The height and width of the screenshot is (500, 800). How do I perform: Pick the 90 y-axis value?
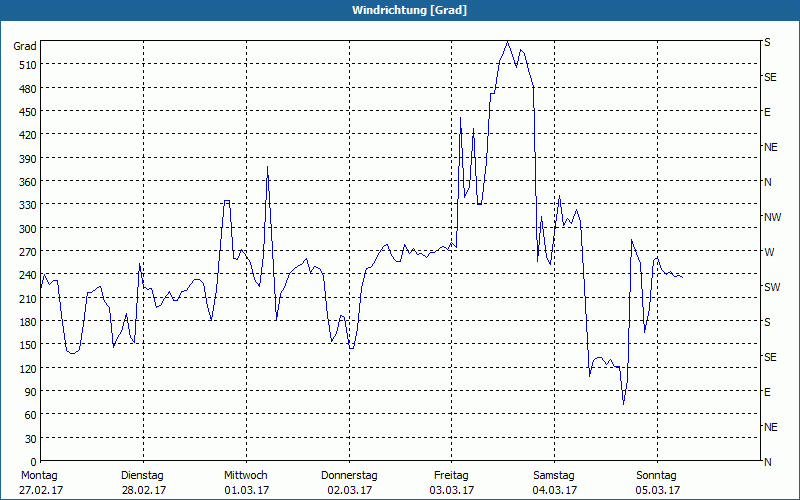click(31, 392)
